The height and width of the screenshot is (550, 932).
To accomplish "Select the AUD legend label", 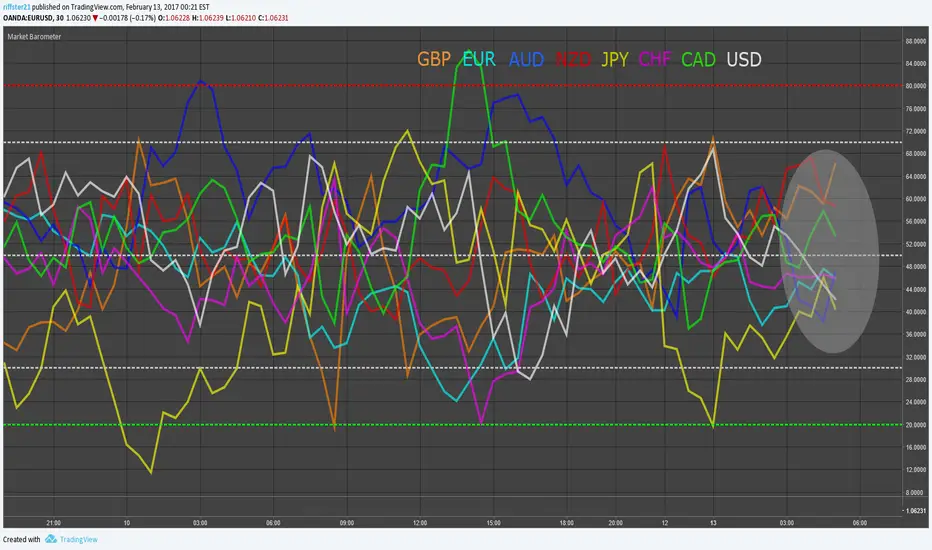I will click(x=526, y=59).
